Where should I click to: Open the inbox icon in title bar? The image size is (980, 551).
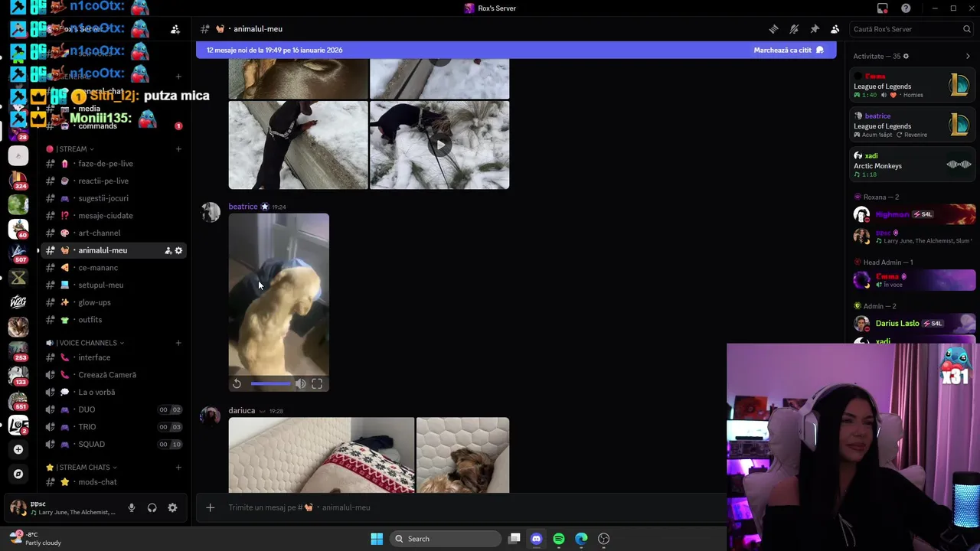(x=883, y=8)
